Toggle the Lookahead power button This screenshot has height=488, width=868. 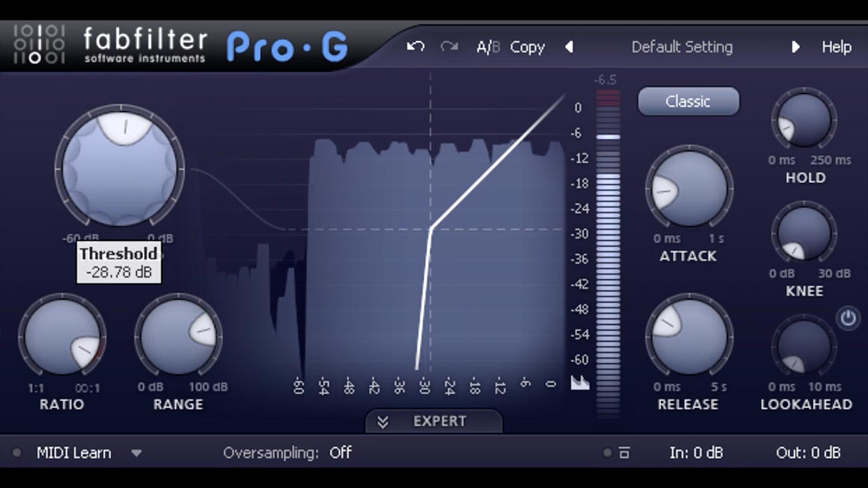point(848,318)
